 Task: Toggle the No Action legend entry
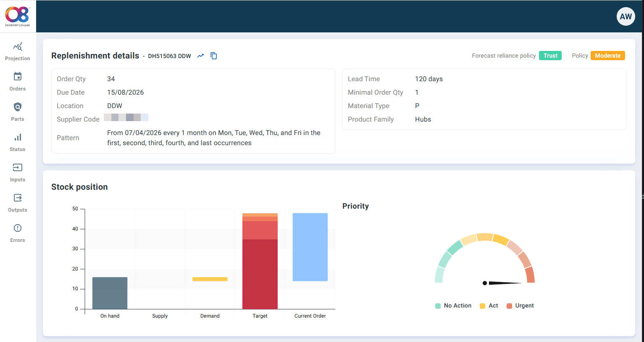click(453, 305)
